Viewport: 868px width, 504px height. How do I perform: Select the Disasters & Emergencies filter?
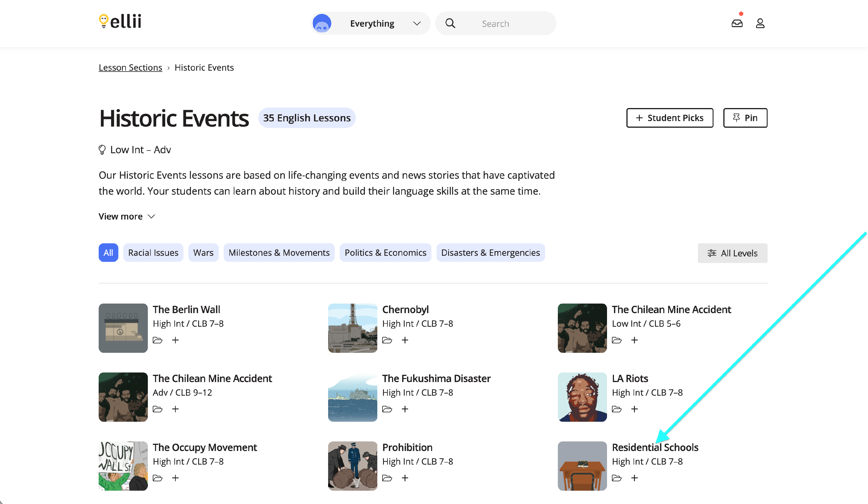point(490,253)
